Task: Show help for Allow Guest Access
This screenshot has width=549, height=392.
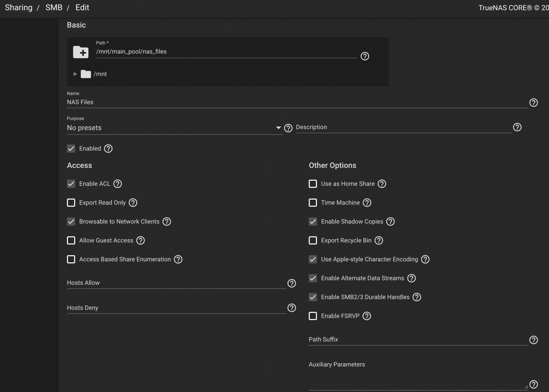Action: pyautogui.click(x=140, y=241)
